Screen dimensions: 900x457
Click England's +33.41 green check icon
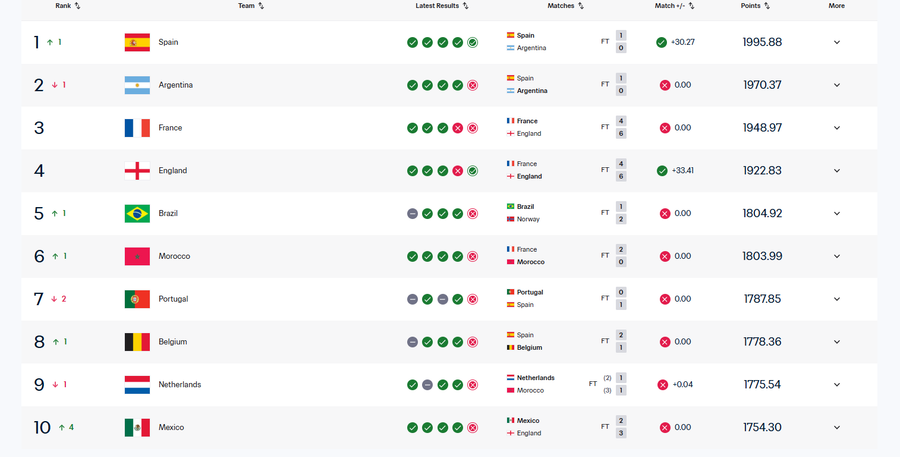(x=662, y=171)
